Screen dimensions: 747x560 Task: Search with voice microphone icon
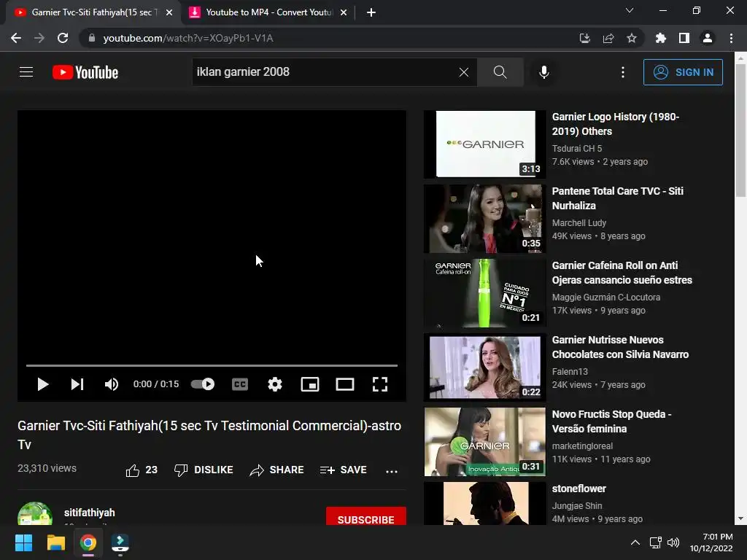pos(543,72)
